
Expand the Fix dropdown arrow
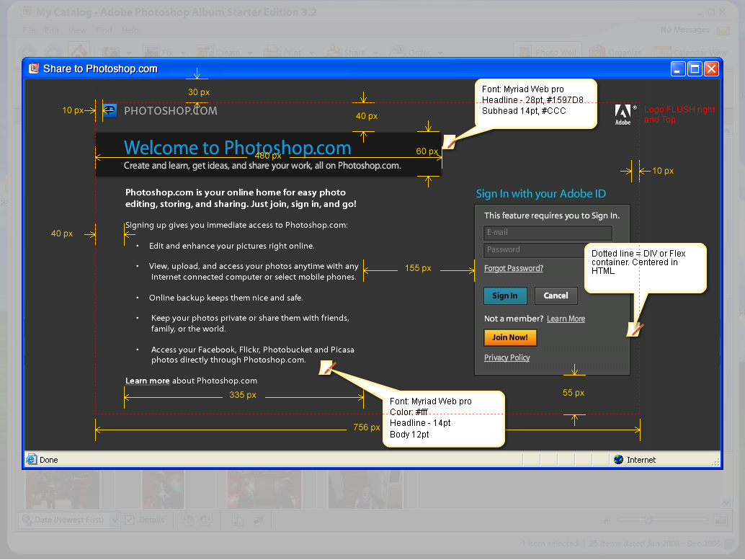(x=182, y=53)
